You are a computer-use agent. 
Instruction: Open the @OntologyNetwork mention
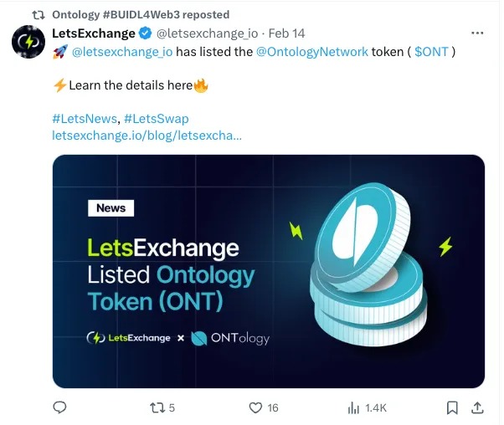coord(311,52)
